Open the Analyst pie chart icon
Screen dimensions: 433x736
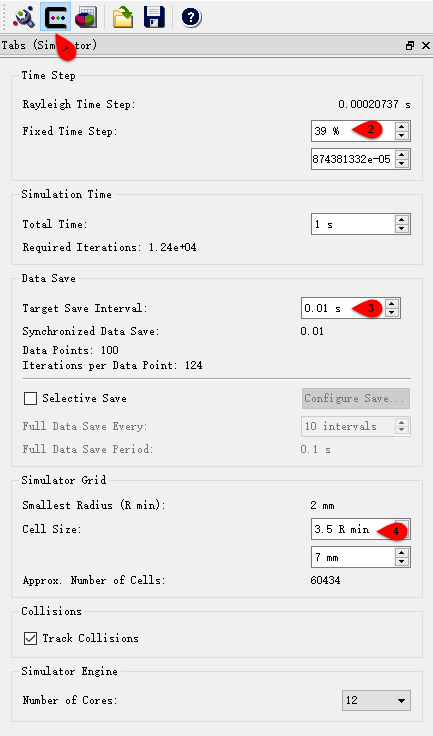point(86,17)
